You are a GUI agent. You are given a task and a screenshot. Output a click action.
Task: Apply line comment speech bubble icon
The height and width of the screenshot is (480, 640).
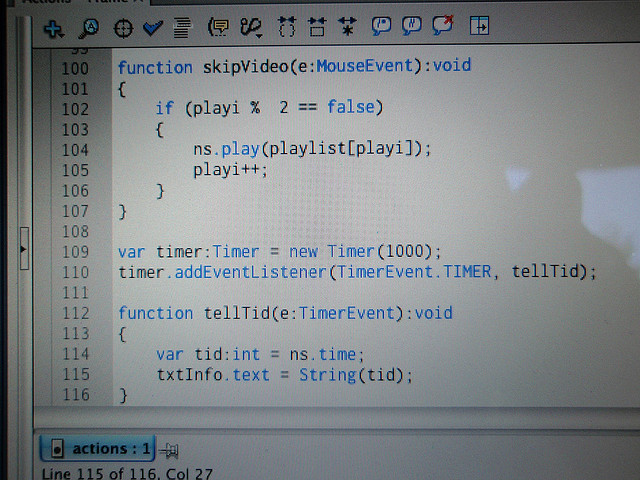pyautogui.click(x=411, y=26)
